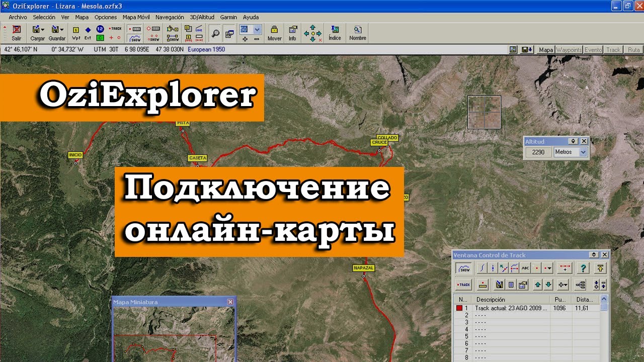Screen dimensions: 644x362
Task: Click the track list document icon
Action: 511,285
